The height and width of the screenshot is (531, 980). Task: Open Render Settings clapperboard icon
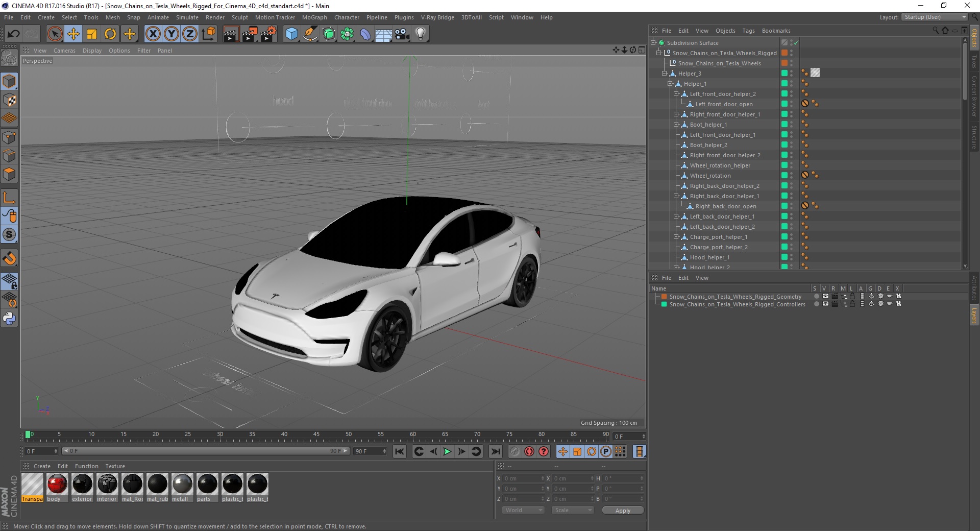tap(268, 34)
